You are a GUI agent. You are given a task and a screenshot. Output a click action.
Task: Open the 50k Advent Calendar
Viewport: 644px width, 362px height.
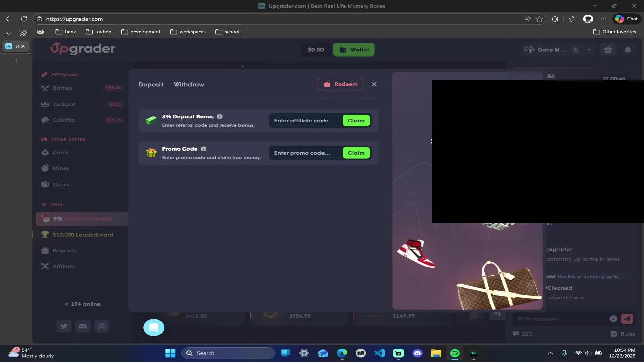(82, 219)
